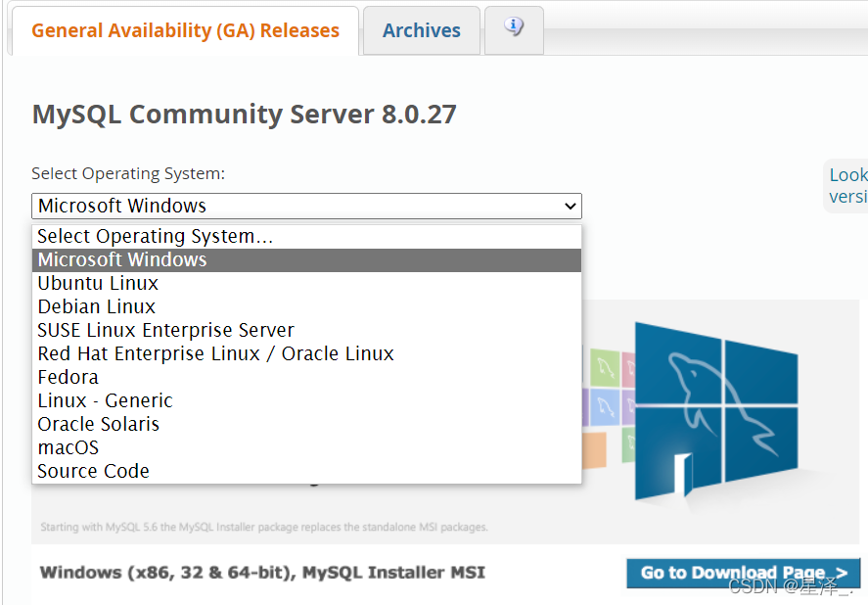Switch to the Archives tab
Viewport: 868px width, 605px height.
(x=421, y=30)
